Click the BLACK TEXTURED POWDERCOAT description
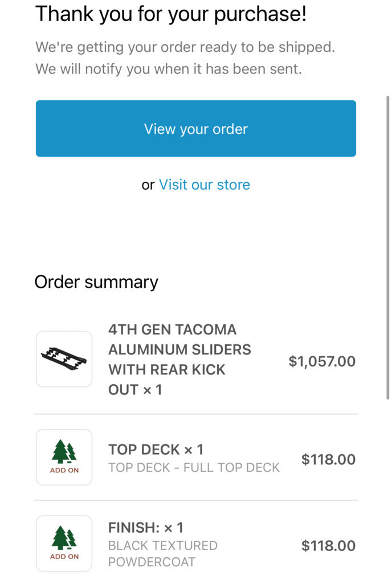The image size is (392, 583). click(x=163, y=553)
